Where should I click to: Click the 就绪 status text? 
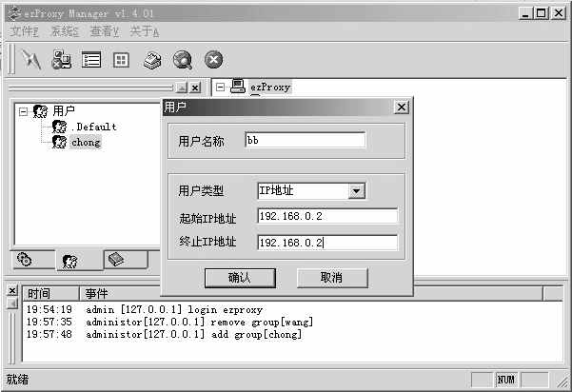pos(17,380)
